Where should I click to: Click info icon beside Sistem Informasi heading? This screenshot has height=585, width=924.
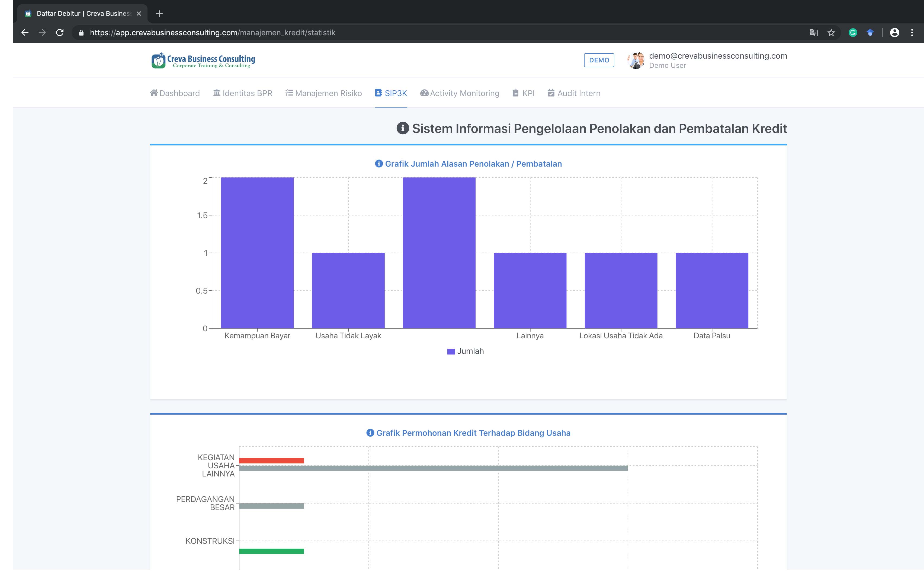[403, 128]
